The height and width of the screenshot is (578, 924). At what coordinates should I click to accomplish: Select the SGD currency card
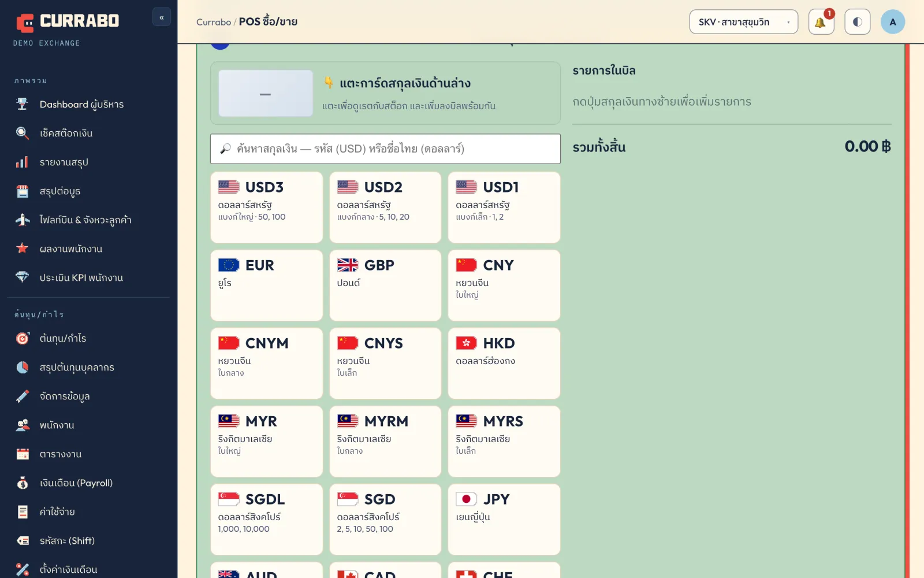385,519
